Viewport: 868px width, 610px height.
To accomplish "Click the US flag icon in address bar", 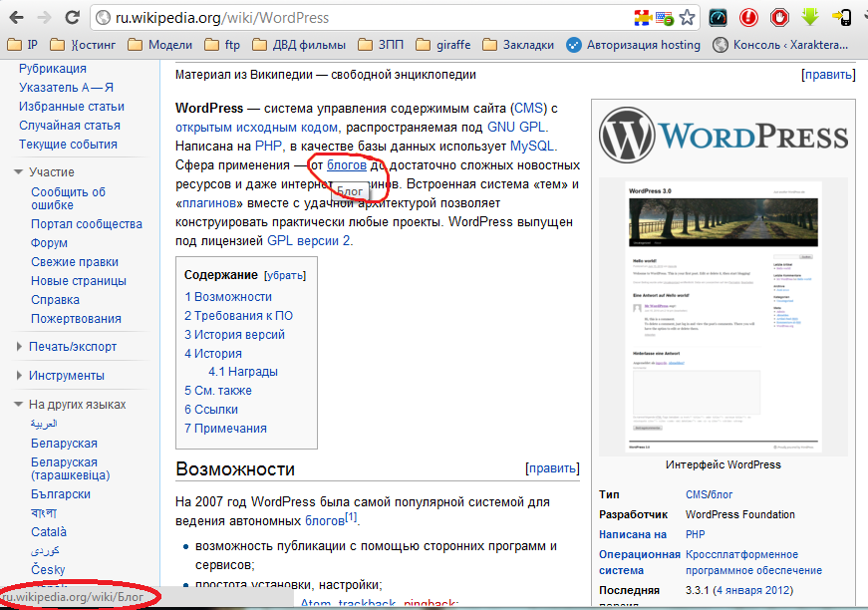I will [665, 18].
